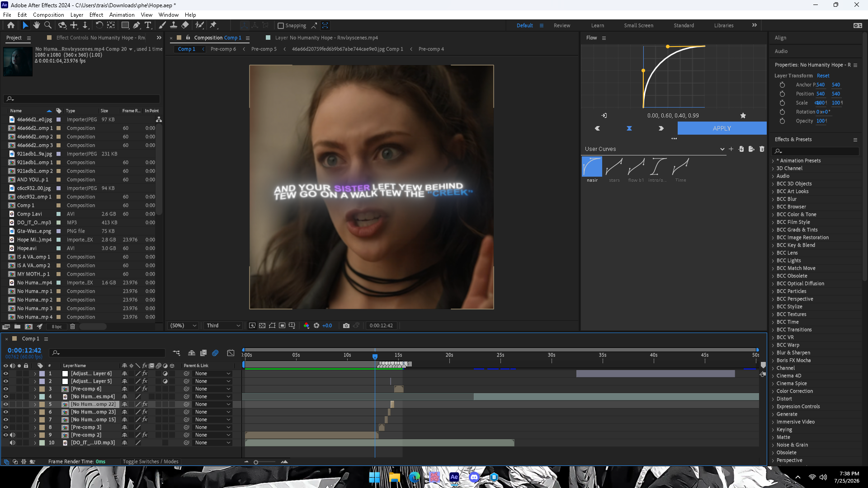Click the star favorite icon in Flow
This screenshot has width=868, height=488.
[743, 116]
